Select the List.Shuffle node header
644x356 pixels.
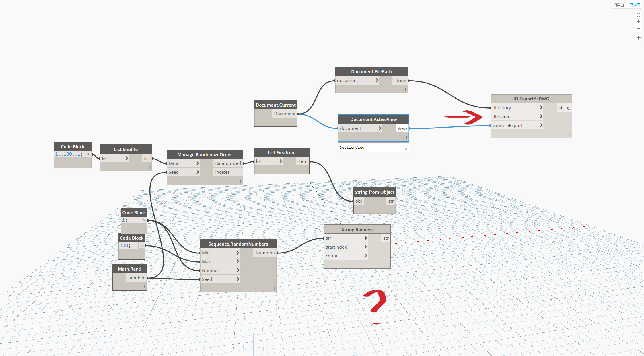point(126,149)
